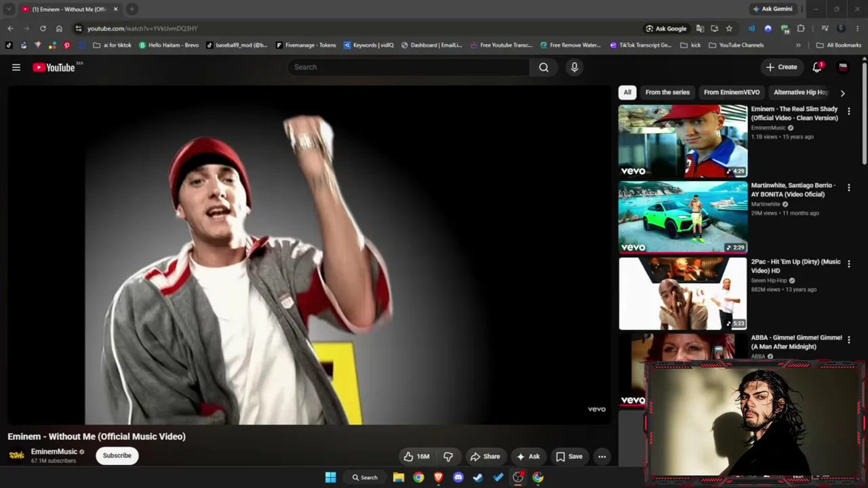The width and height of the screenshot is (868, 488).
Task: Like the Eminem video (16M)
Action: [x=416, y=457]
